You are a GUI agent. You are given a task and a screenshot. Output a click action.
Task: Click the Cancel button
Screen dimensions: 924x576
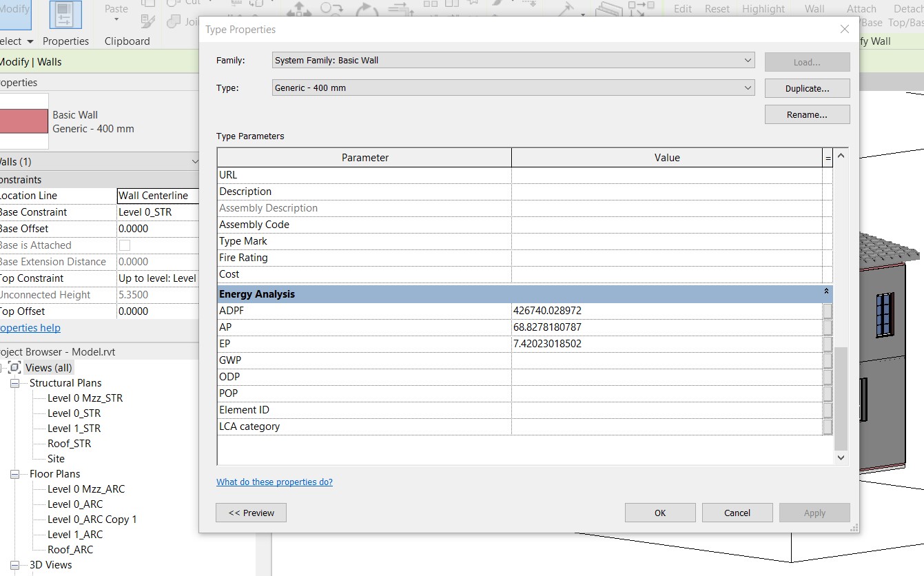pos(737,513)
